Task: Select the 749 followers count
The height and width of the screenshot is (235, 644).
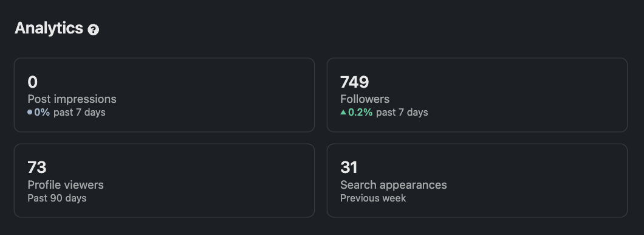Action: tap(354, 82)
